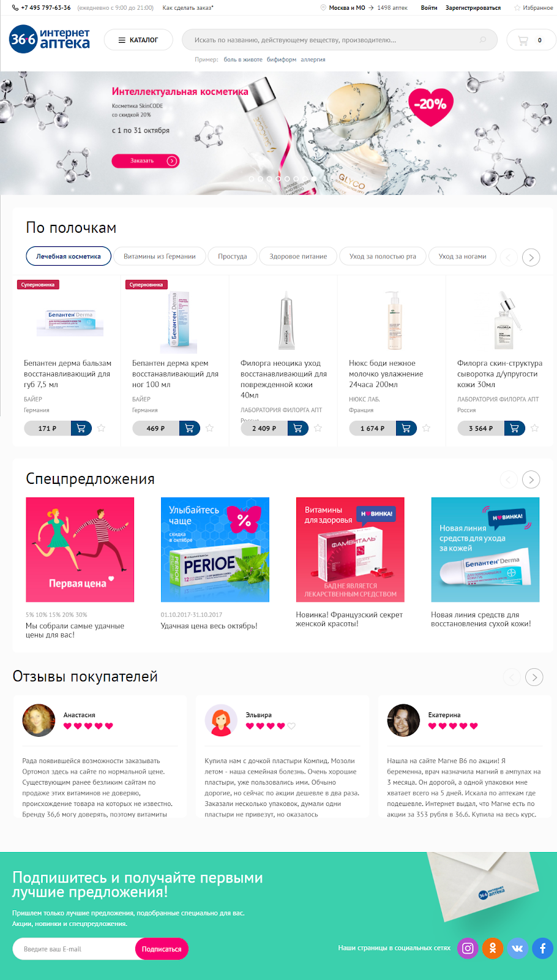Viewport: 557px width, 980px height.
Task: Open the Odnoklassniki social page icon
Action: (x=493, y=948)
